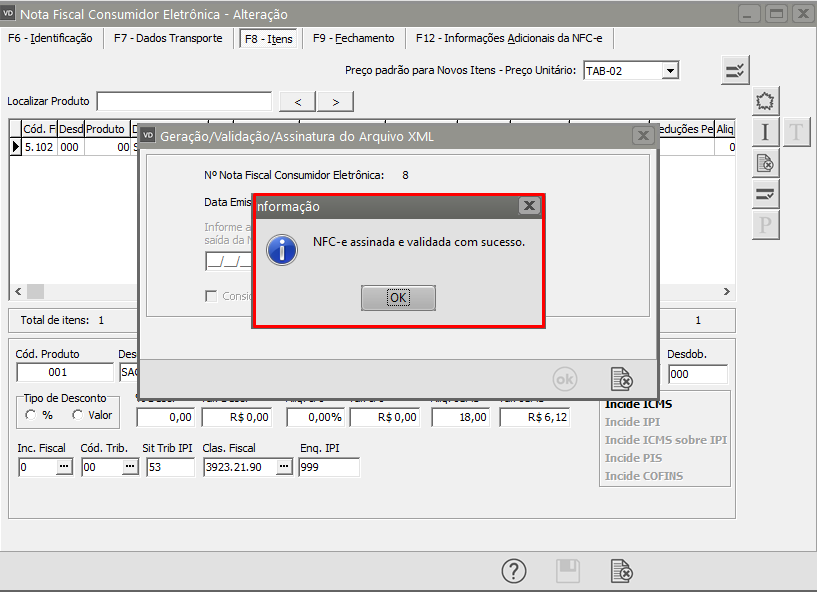Click the aliquot field showing 18,00
Screen dimensions: 817x592
[x=461, y=417]
